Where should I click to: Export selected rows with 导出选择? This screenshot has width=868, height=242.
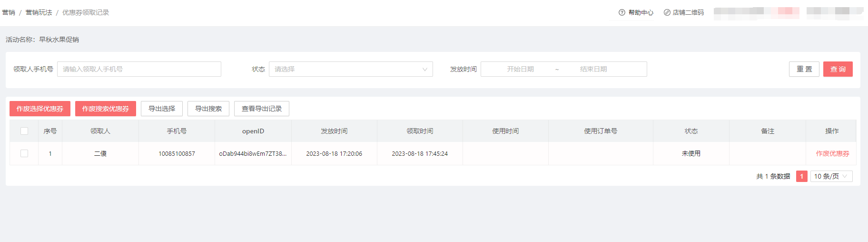(x=162, y=109)
